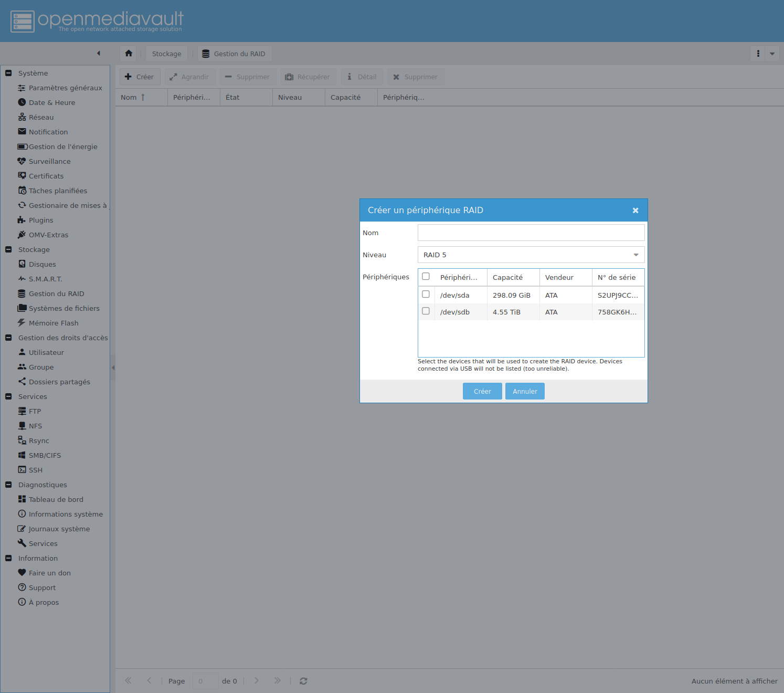Collapse the Services tree section
784x693 pixels.
tap(8, 397)
